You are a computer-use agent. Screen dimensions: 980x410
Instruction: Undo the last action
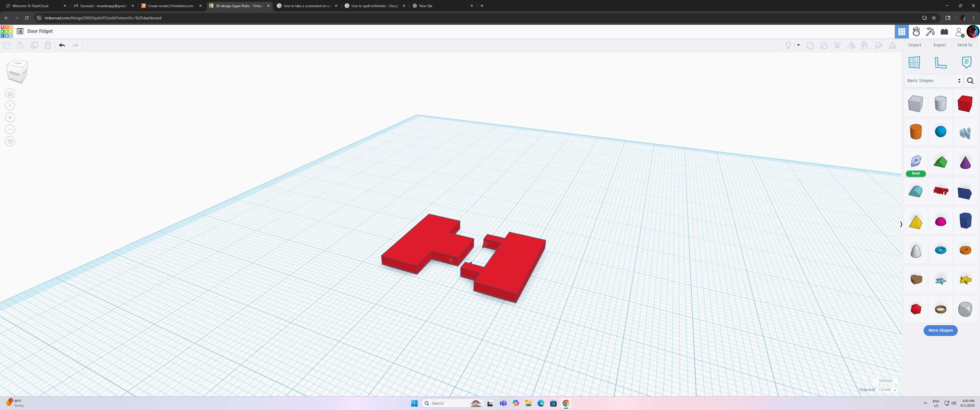tap(62, 45)
